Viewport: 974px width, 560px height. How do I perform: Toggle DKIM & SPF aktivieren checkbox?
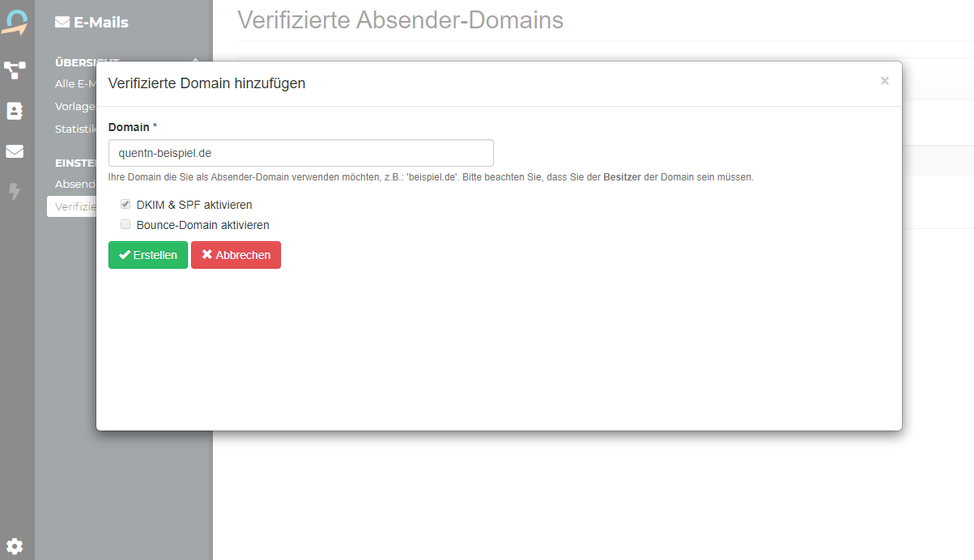125,205
